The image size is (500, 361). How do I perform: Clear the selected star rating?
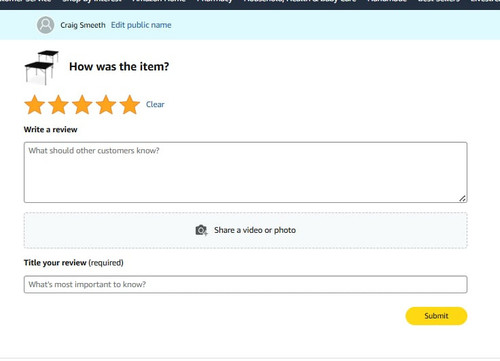point(155,104)
